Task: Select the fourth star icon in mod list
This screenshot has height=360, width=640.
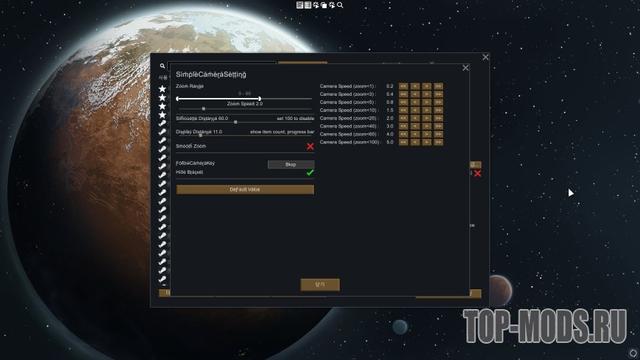Action: tap(162, 115)
